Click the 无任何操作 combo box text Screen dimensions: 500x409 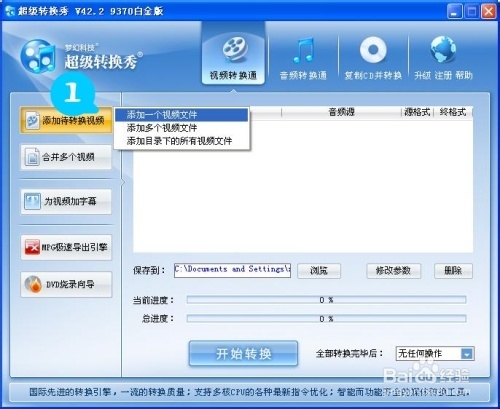(x=420, y=353)
